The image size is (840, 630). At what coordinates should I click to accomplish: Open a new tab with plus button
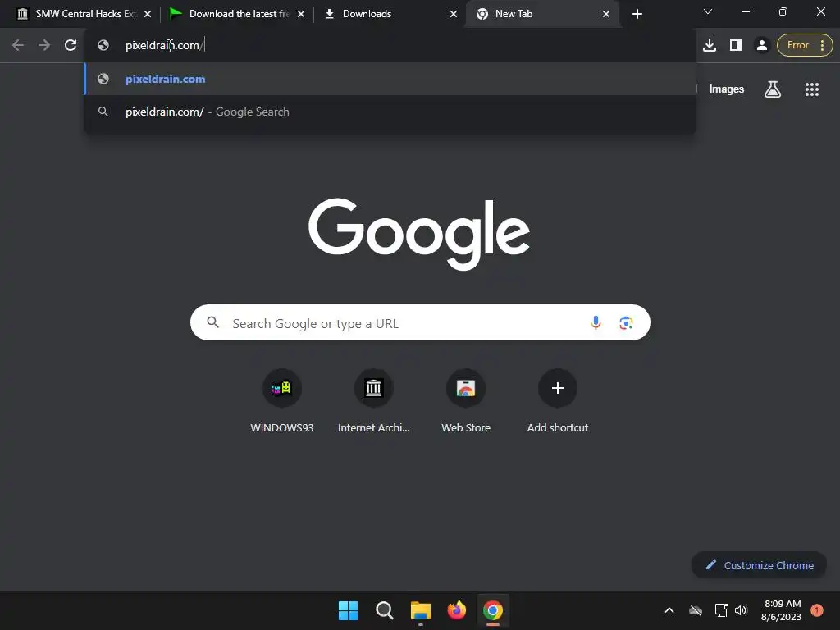click(x=637, y=14)
